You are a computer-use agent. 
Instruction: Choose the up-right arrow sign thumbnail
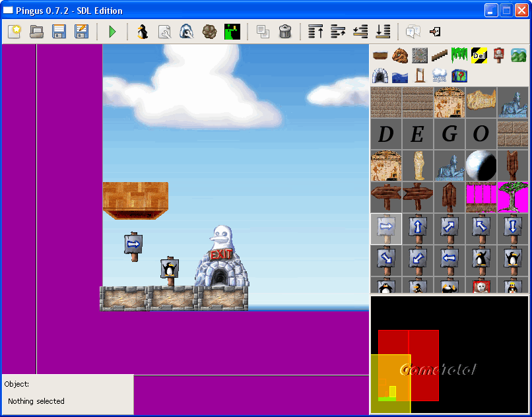[449, 229]
